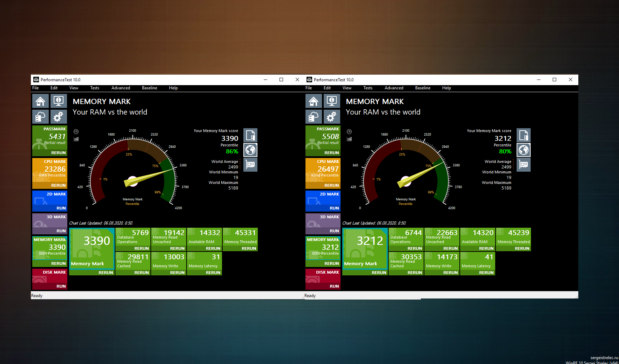Image resolution: width=619 pixels, height=364 pixels.
Task: Rerun CPU Mark 26497 in right window
Action: 331,185
